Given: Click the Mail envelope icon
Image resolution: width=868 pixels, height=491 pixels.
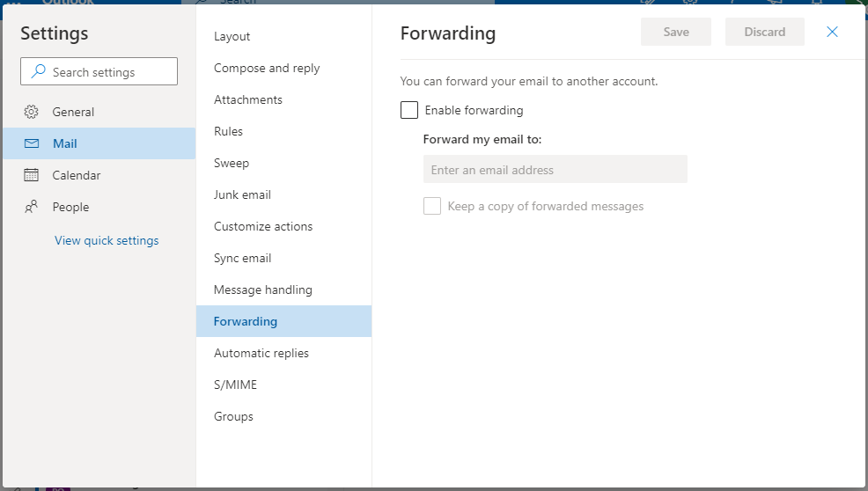Looking at the screenshot, I should click(32, 143).
